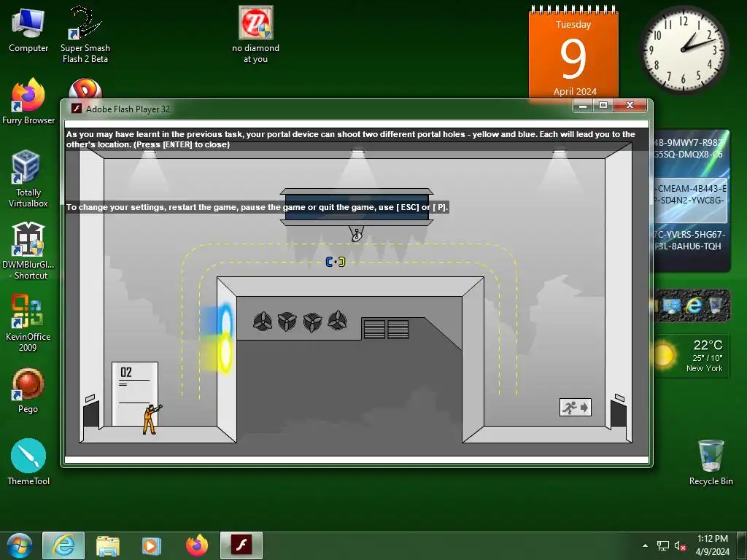Click the portal device instructions text

pyautogui.click(x=351, y=139)
